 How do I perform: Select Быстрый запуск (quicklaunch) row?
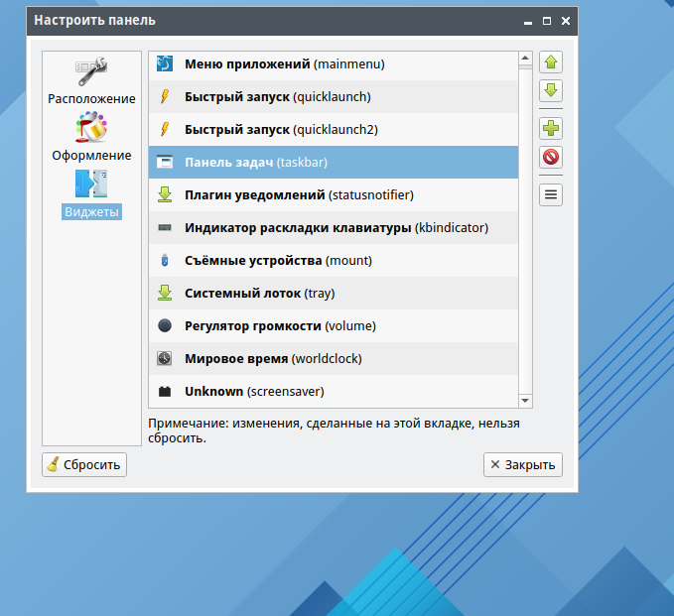[x=334, y=96]
